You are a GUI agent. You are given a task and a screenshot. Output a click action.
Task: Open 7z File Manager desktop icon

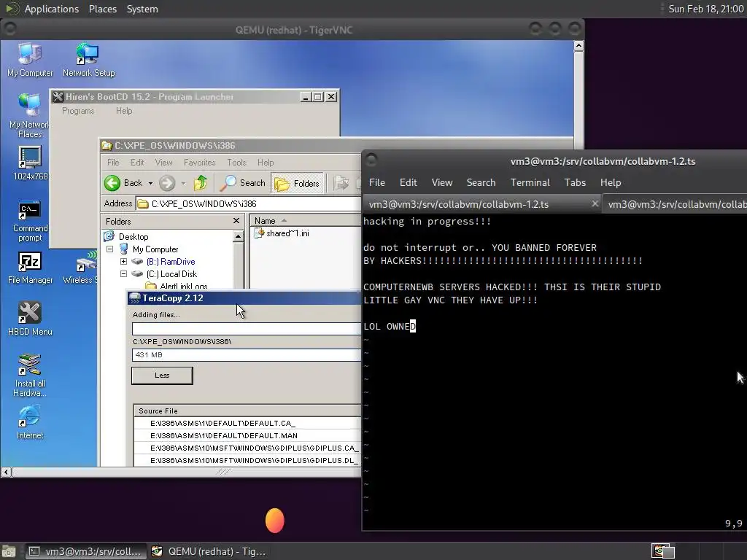(30, 268)
